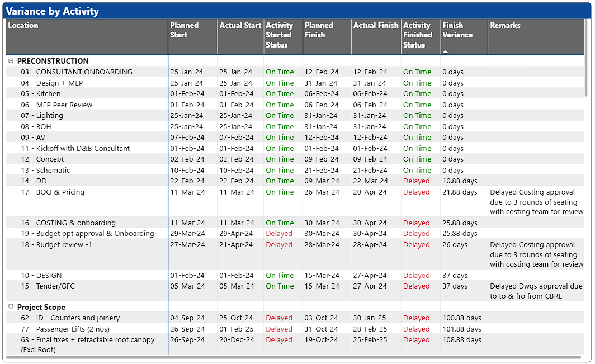Click the 108.88 days finish variance cell

(461, 340)
